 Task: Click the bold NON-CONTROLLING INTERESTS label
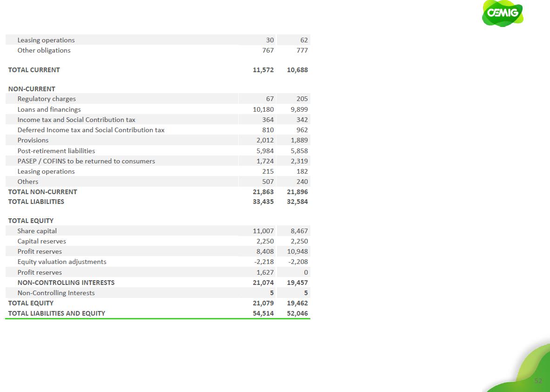tap(66, 283)
